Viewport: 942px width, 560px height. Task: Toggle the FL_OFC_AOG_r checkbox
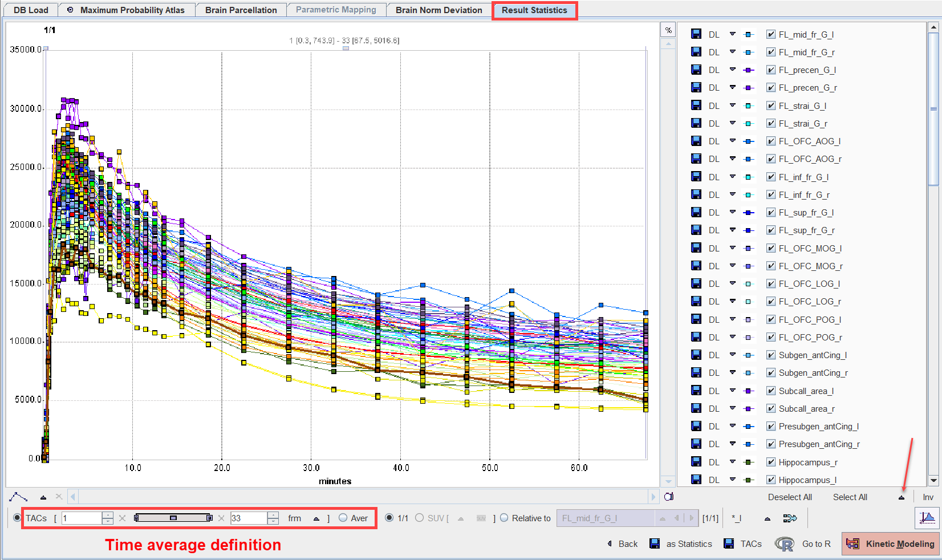(771, 159)
